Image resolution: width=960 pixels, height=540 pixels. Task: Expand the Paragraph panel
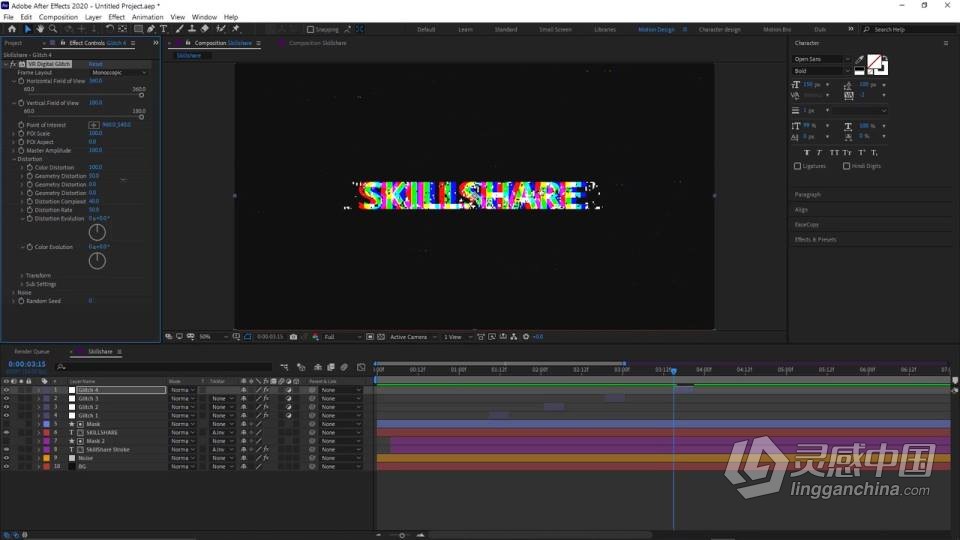(808, 195)
